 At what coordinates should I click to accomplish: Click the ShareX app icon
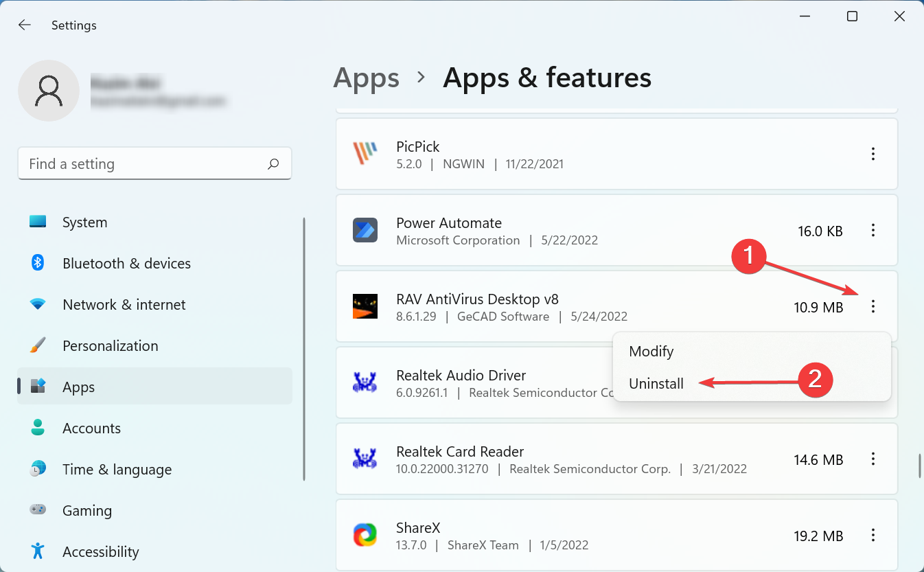coord(365,535)
